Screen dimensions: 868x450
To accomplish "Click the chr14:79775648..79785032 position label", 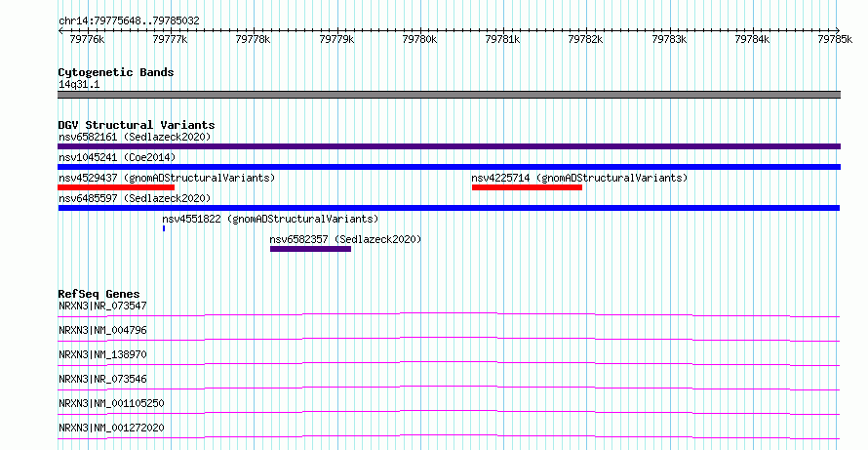I will click(x=129, y=21).
